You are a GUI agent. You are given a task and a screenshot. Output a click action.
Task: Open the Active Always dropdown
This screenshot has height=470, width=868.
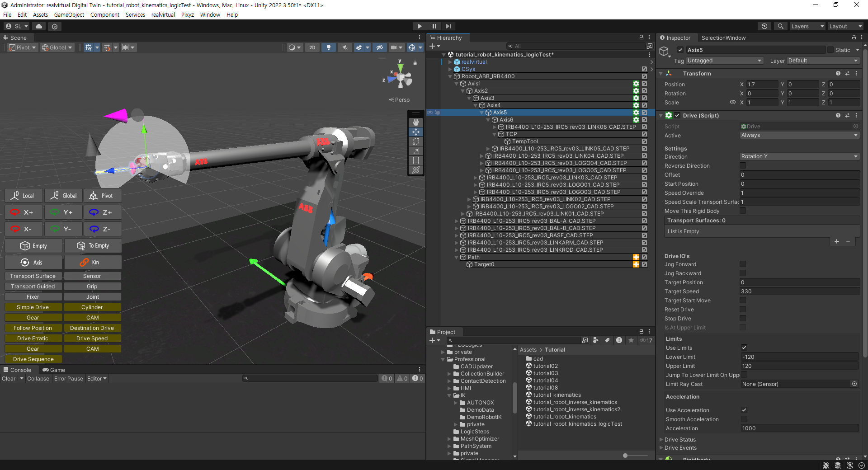(x=799, y=135)
